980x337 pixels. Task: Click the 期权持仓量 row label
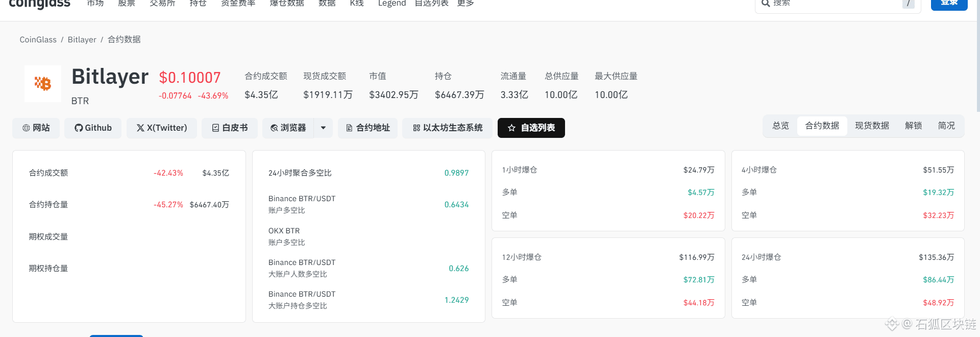[48, 269]
